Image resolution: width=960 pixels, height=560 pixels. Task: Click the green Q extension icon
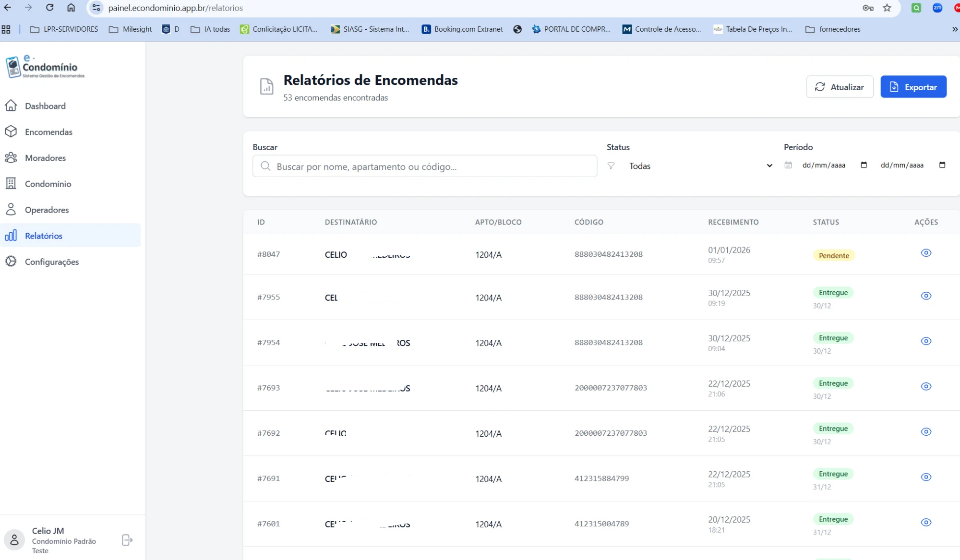(x=916, y=8)
